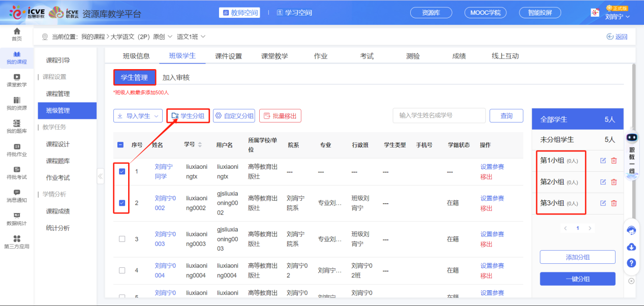Toggle the select-all header checkbox

(x=121, y=145)
